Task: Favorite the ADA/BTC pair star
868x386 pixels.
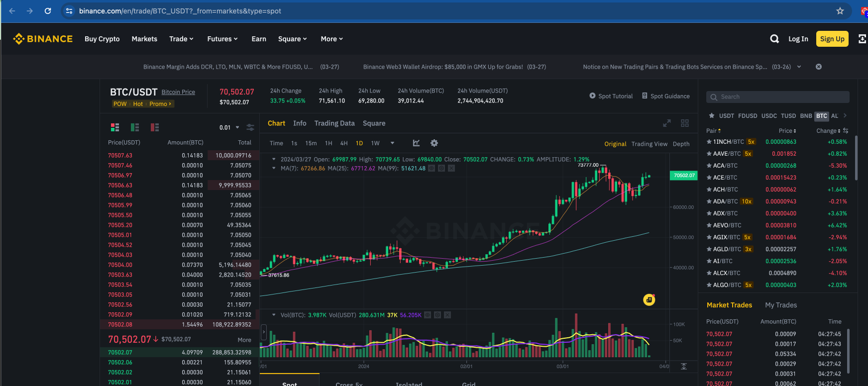Action: coord(709,201)
